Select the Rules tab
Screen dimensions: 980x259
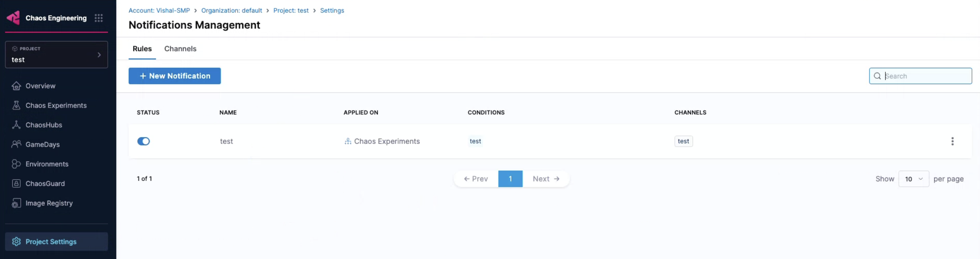(x=142, y=49)
